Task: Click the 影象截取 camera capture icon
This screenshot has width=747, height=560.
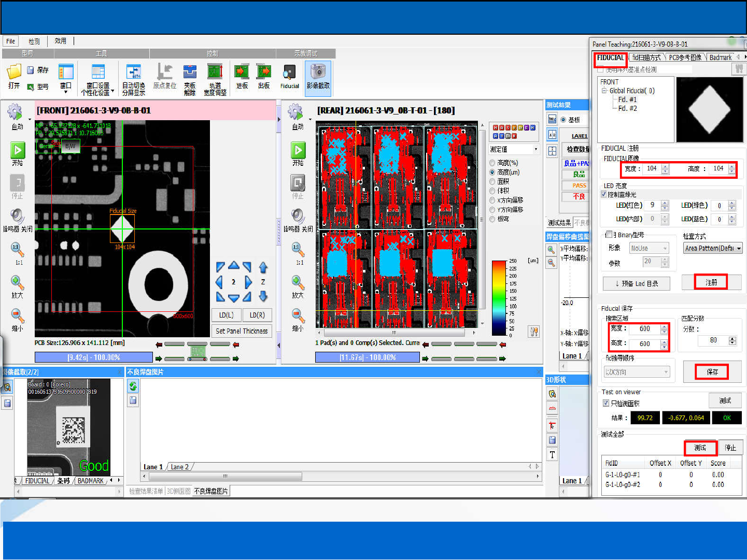Action: [318, 72]
